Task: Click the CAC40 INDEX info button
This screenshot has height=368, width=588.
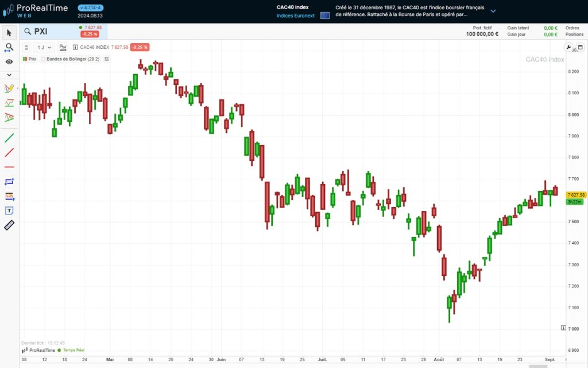Action: (75, 47)
